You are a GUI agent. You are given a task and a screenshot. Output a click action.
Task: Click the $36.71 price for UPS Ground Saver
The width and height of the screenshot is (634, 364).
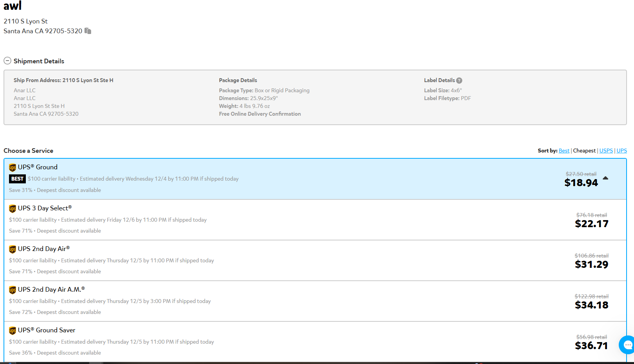click(591, 346)
